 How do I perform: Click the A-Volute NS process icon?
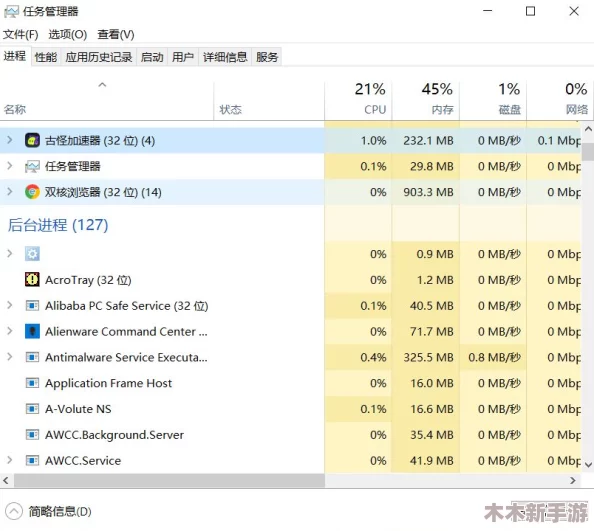point(32,409)
